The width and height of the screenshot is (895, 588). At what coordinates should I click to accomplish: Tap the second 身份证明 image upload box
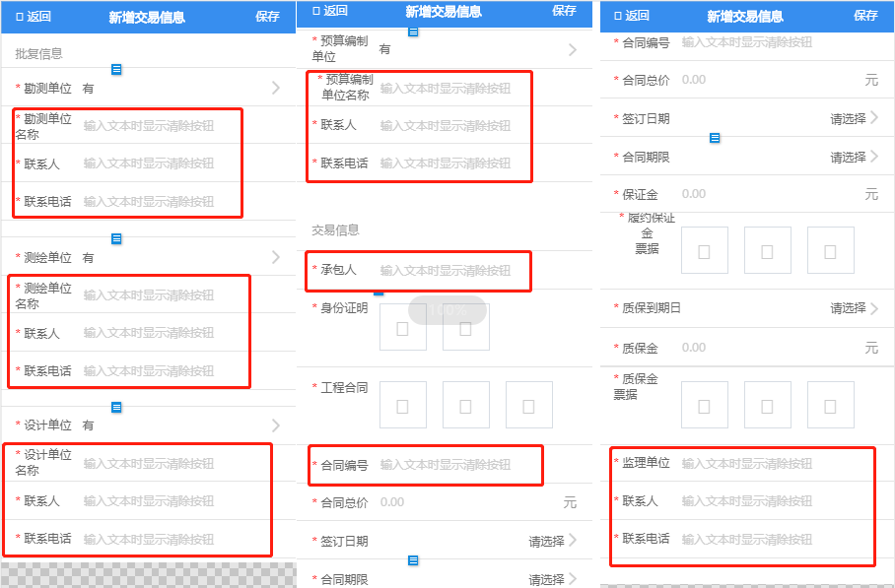[x=465, y=328]
